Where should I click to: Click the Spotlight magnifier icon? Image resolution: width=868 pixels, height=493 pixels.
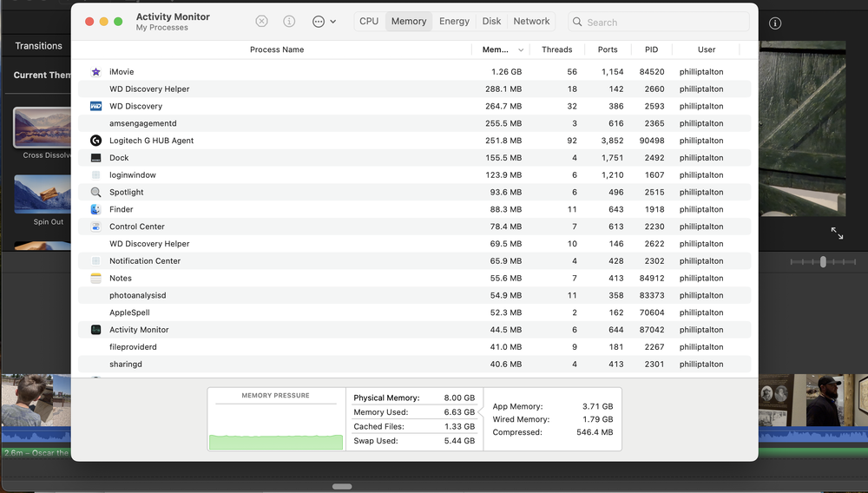click(x=95, y=192)
